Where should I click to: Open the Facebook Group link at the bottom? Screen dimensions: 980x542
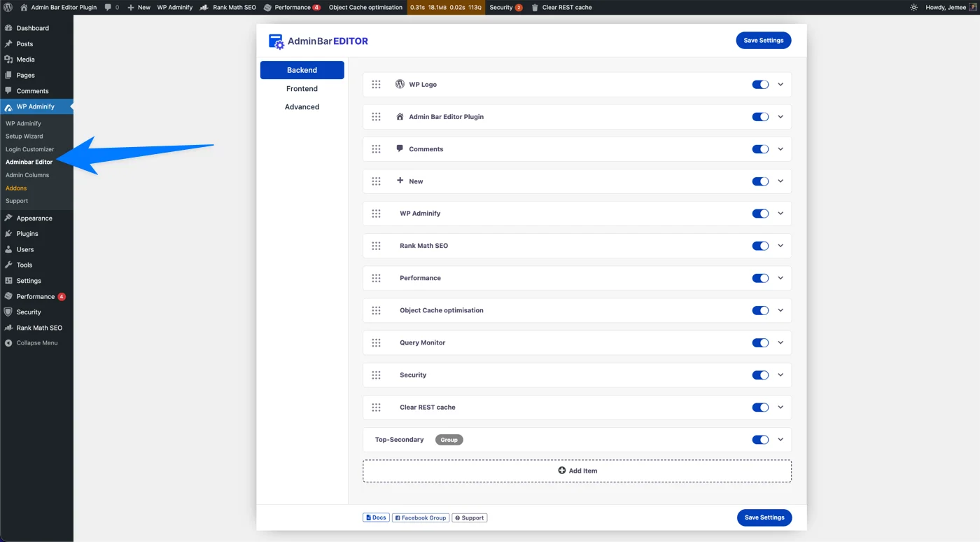(x=420, y=517)
